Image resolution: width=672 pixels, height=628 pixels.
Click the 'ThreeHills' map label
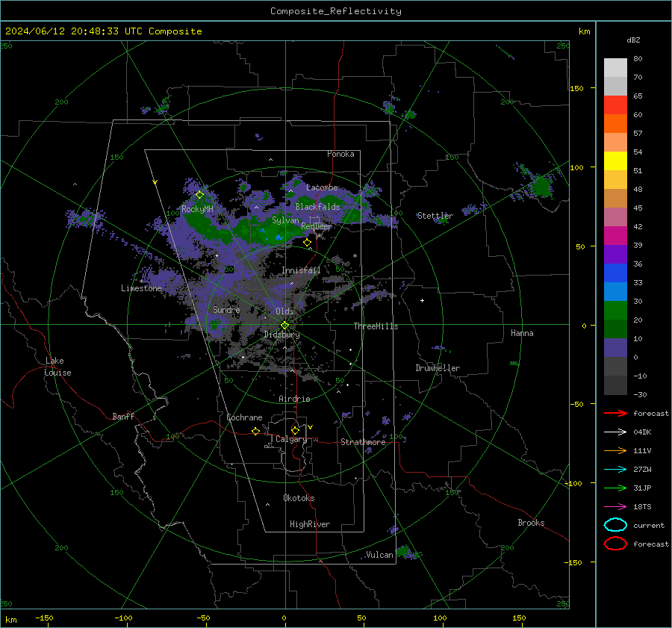tap(376, 326)
